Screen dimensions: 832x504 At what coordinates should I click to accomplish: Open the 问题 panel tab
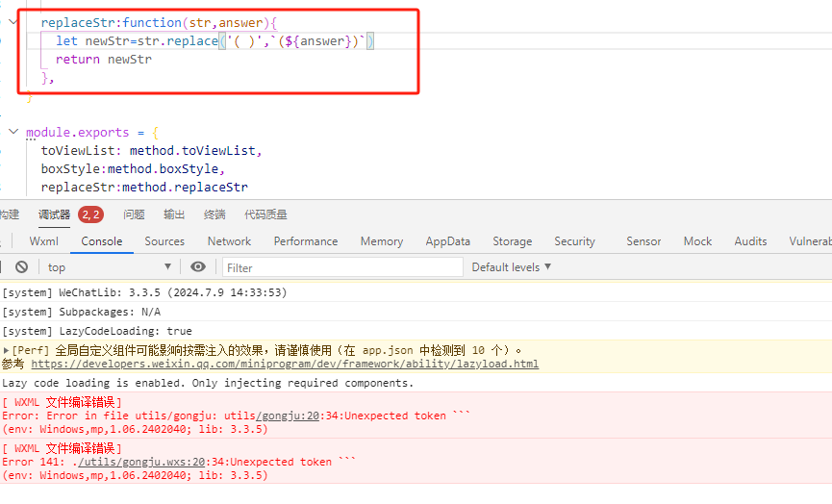point(134,214)
